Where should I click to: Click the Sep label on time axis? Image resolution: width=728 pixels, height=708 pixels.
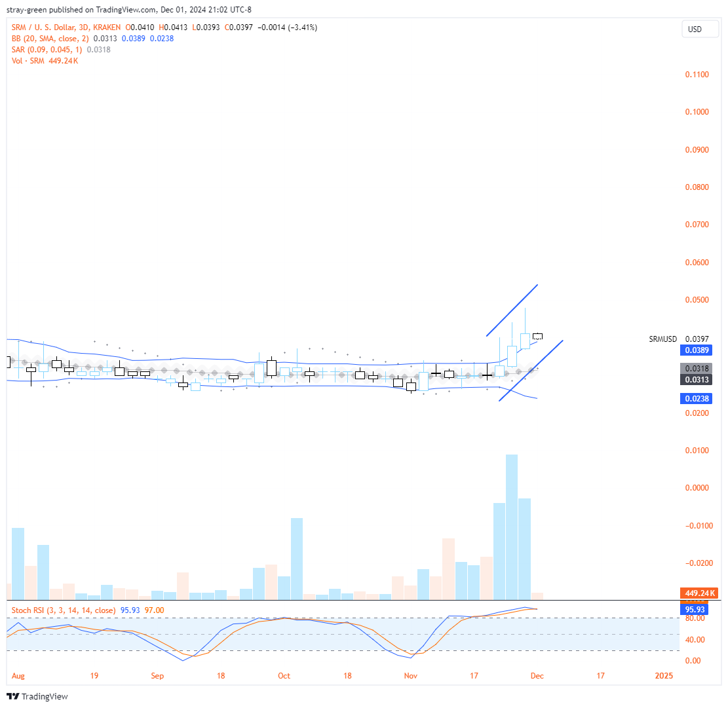click(157, 675)
